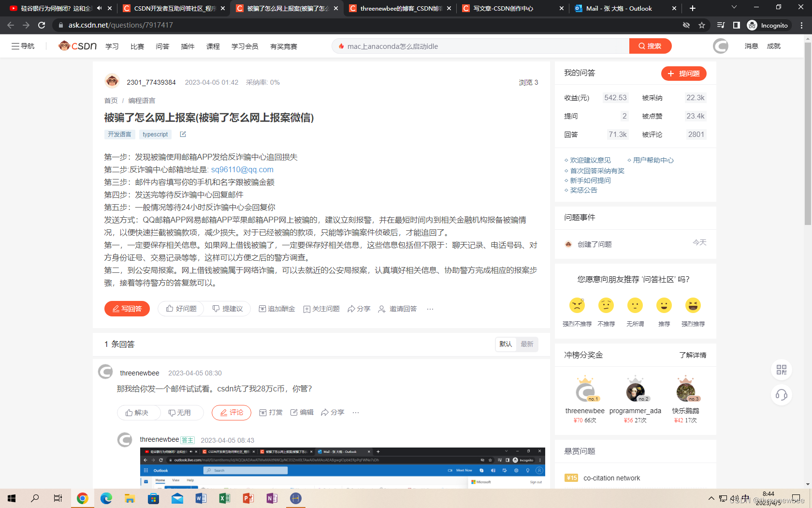The height and width of the screenshot is (508, 812).
Task: Open the answer's more options ellipsis
Action: click(x=356, y=412)
